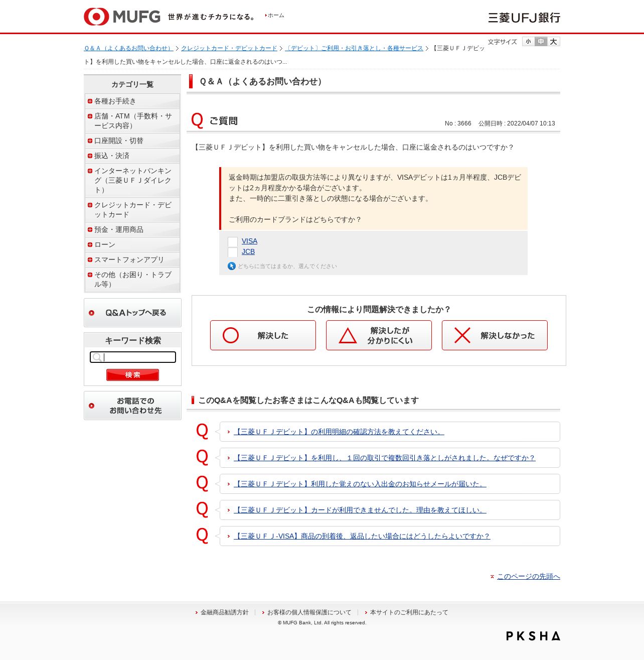Viewport: 644px width, 660px height.
Task: Open link カードが利用できませんでした
Action: [360, 510]
